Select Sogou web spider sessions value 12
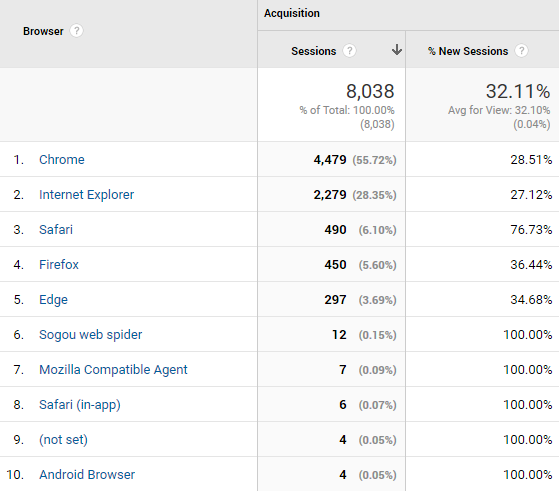The image size is (559, 491). pos(339,335)
